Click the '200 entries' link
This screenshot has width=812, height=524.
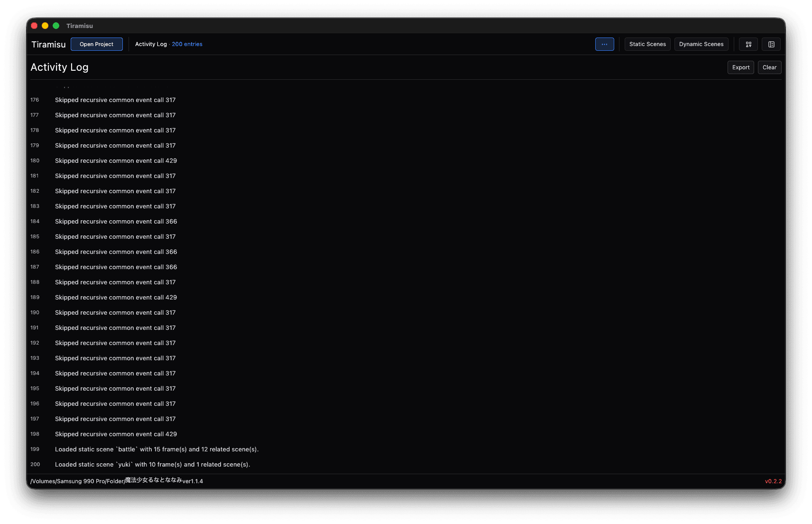(x=187, y=44)
